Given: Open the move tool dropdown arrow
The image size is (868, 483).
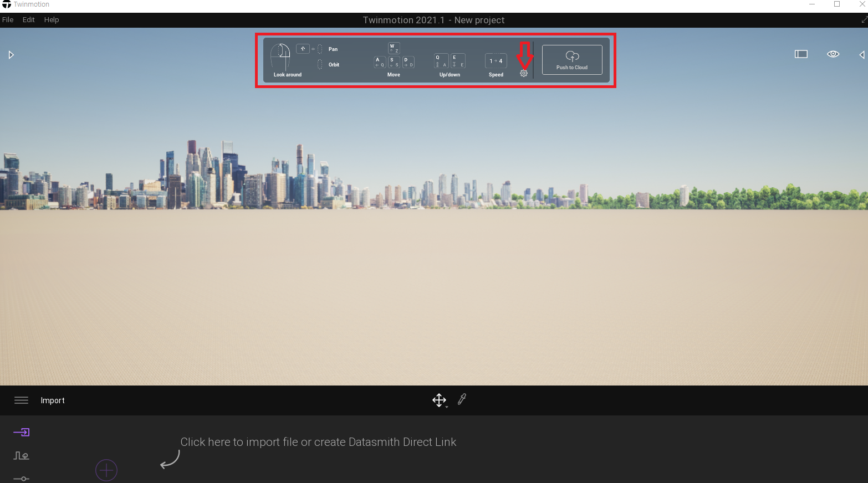Looking at the screenshot, I should coord(447,407).
